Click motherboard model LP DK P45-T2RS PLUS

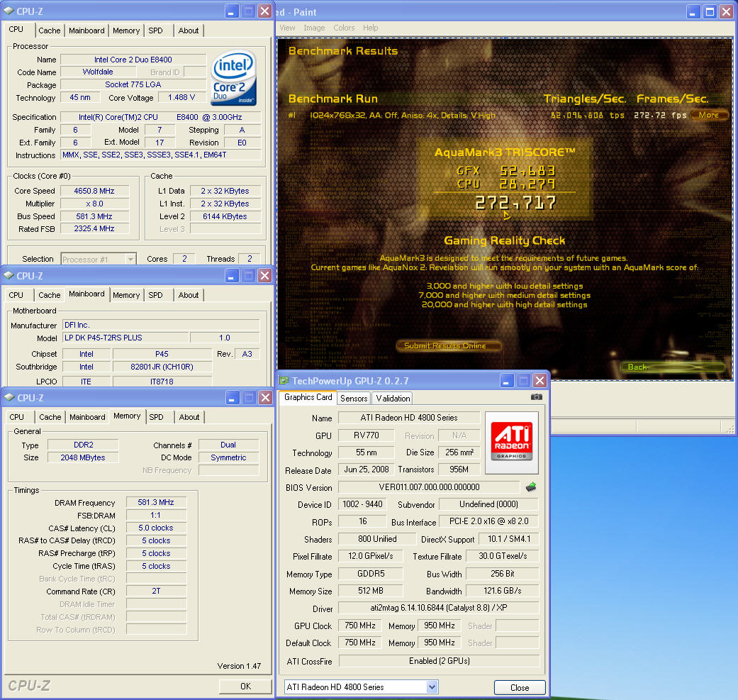pyautogui.click(x=125, y=338)
